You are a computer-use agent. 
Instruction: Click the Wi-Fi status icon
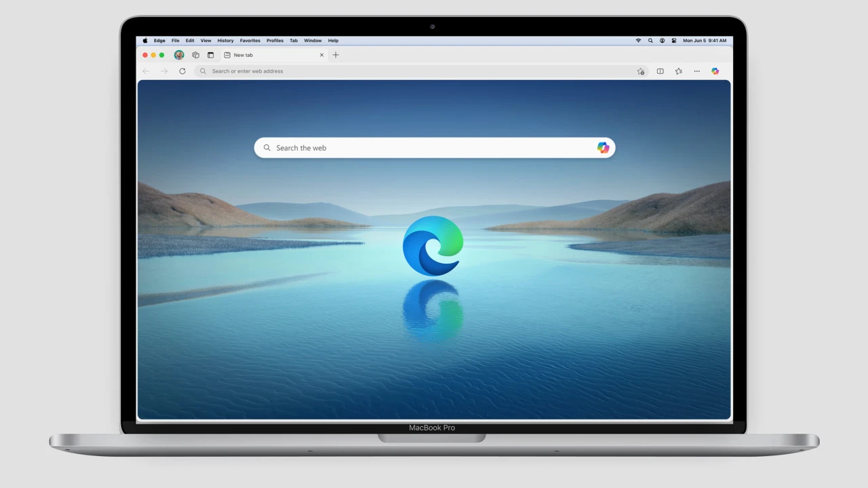point(638,41)
